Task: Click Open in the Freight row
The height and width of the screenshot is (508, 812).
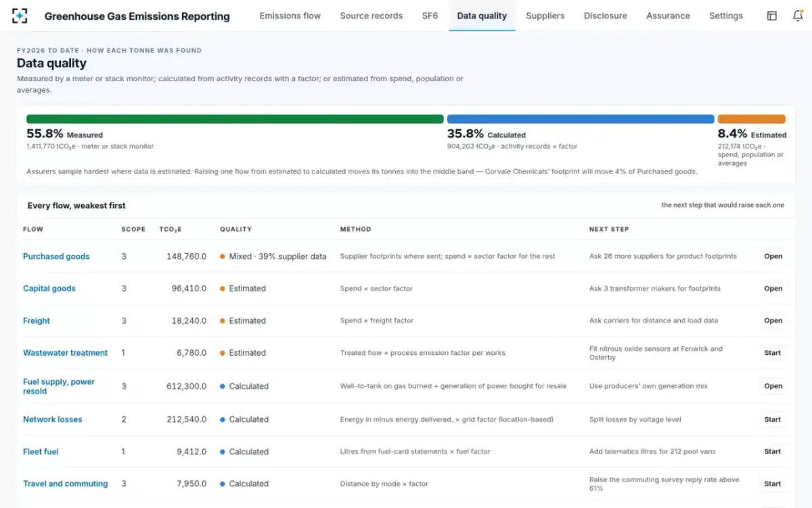Action: click(x=773, y=321)
